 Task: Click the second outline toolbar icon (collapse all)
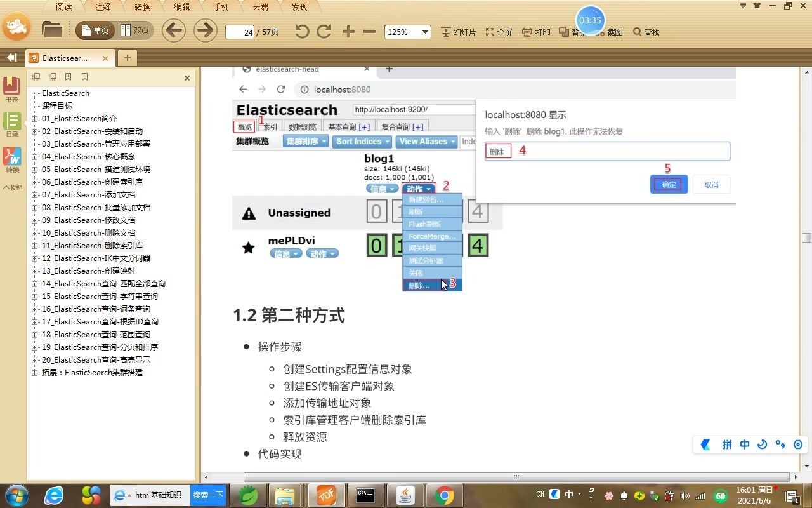pos(52,77)
